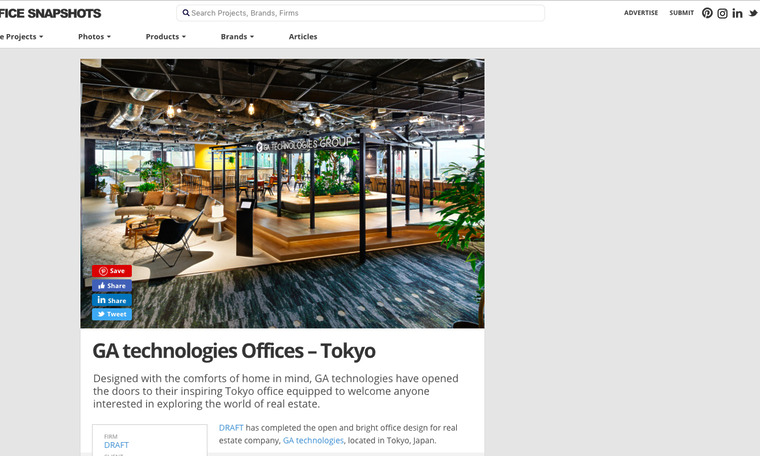Expand the Photos dropdown menu
The image size is (760, 456).
tap(94, 36)
